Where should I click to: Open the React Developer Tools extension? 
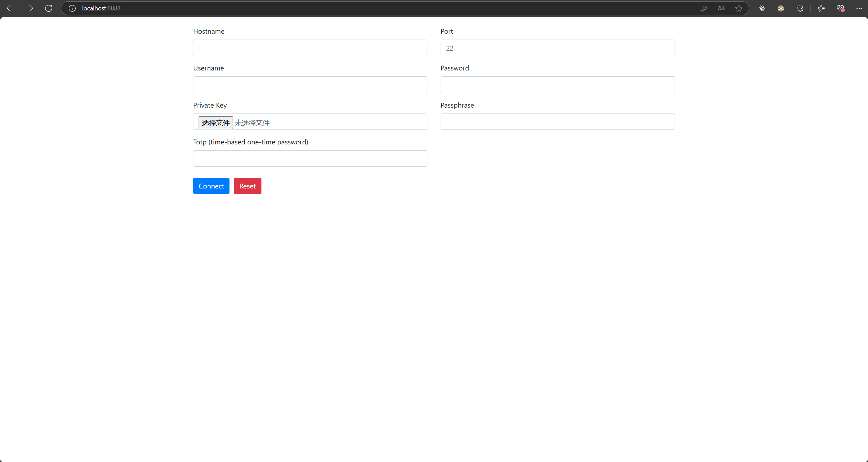(762, 8)
